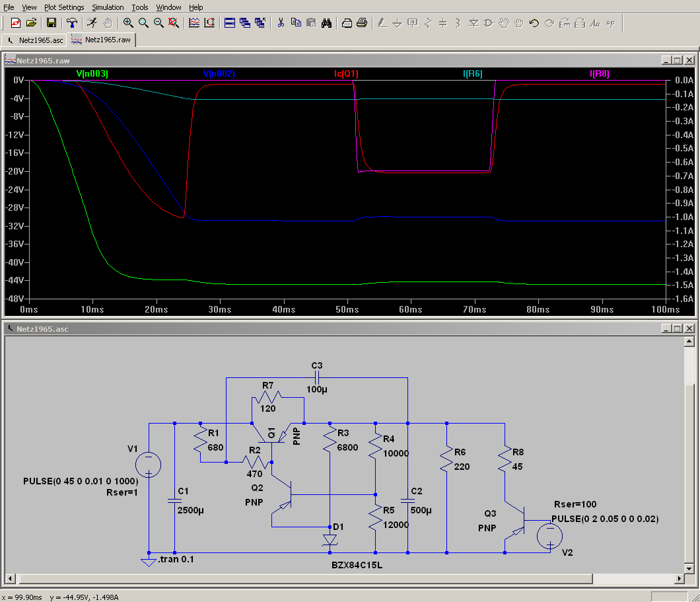This screenshot has width=700, height=602.
Task: Run simulation with the running man icon
Action: 92,22
